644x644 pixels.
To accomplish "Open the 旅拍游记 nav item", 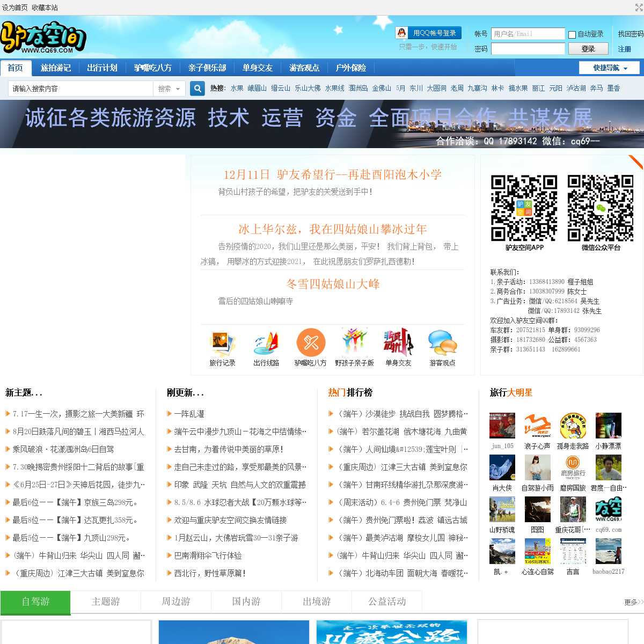I will pos(56,68).
